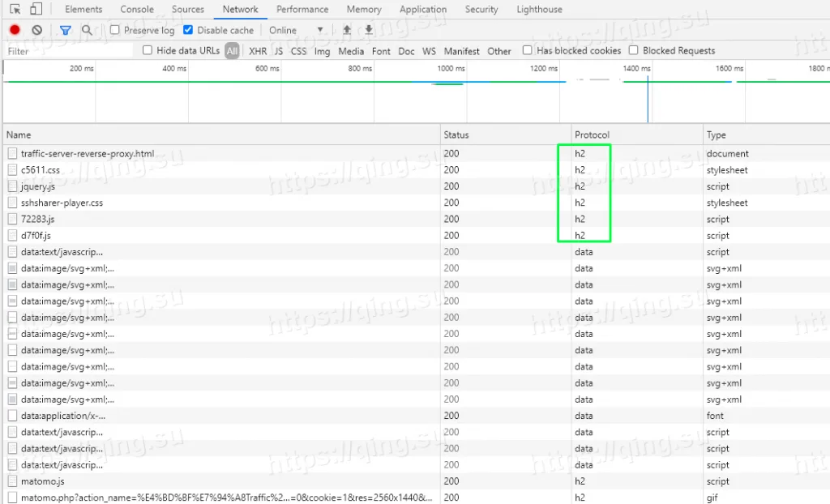Toggle the network filter funnel icon

pos(66,30)
